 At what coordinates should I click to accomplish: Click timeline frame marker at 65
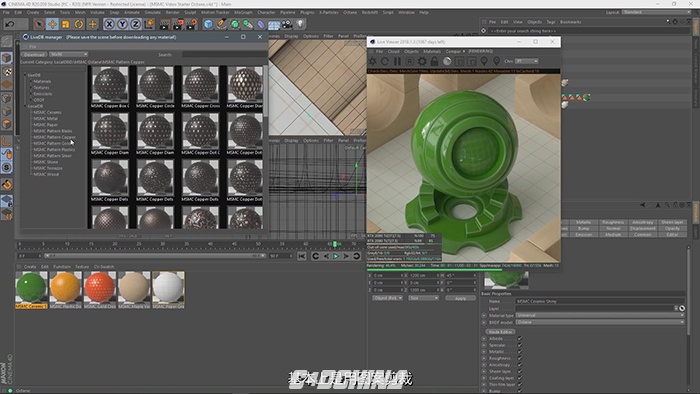[329, 244]
